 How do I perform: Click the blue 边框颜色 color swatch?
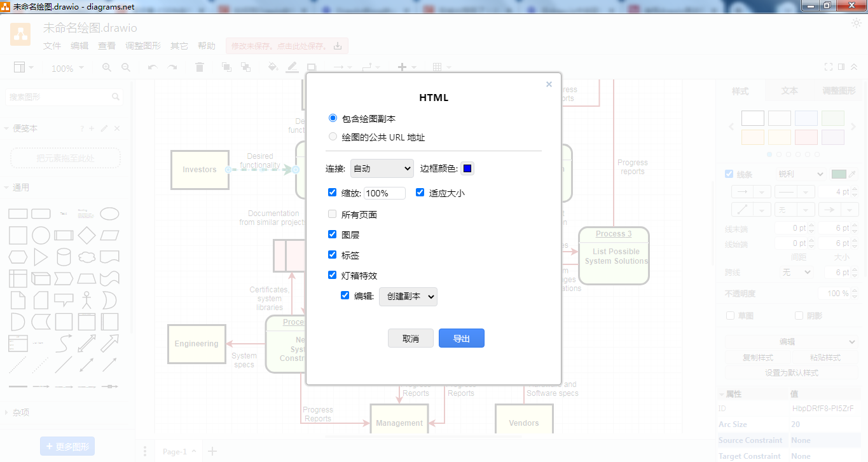coord(467,167)
